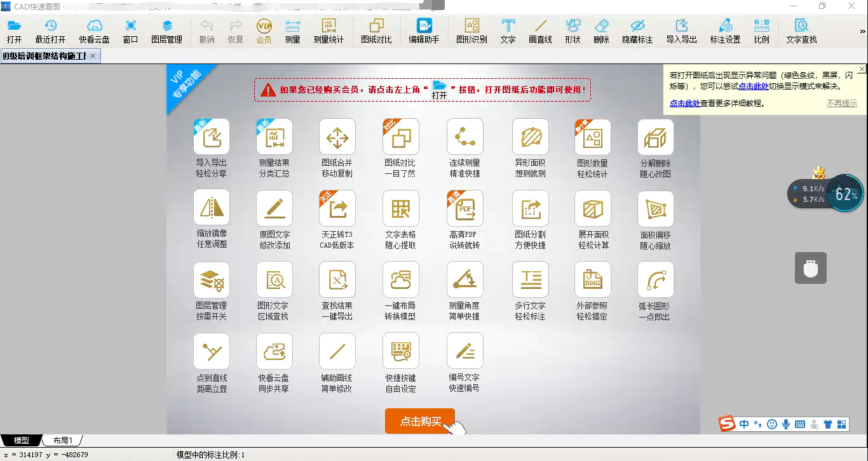Click the 一键布局 转换模型 feature card
This screenshot has height=461, width=868.
(x=401, y=291)
